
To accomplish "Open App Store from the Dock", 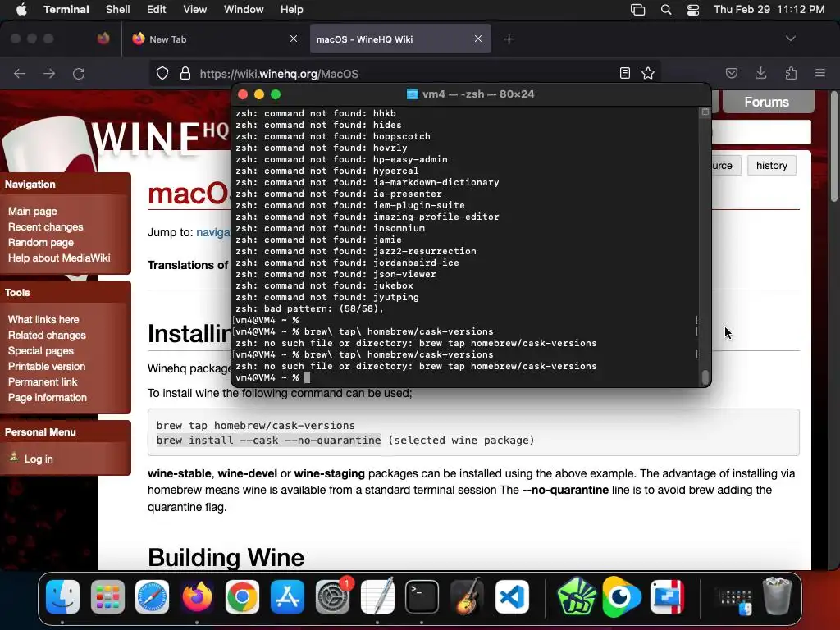I will (x=287, y=596).
